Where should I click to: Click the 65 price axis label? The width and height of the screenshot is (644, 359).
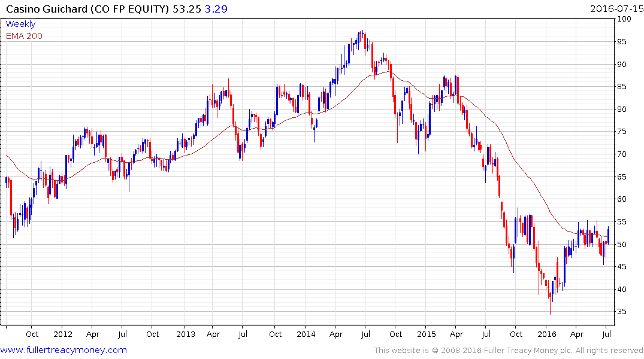622,177
